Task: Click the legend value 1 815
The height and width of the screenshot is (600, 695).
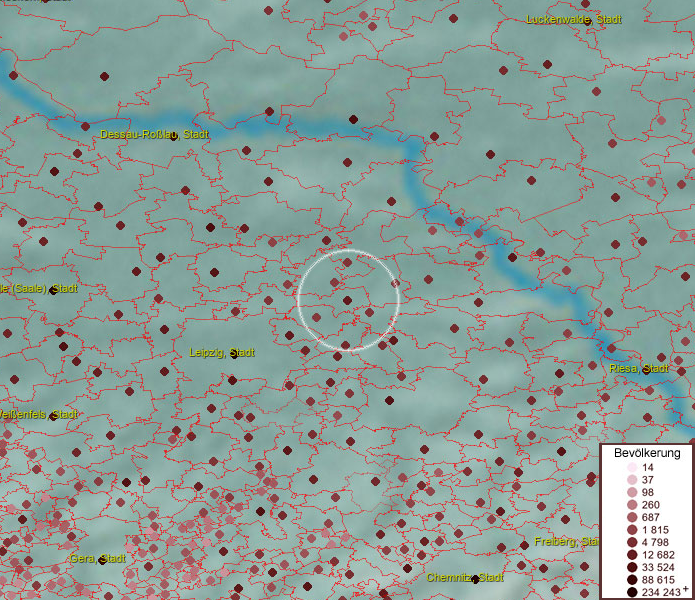Action: tap(655, 530)
